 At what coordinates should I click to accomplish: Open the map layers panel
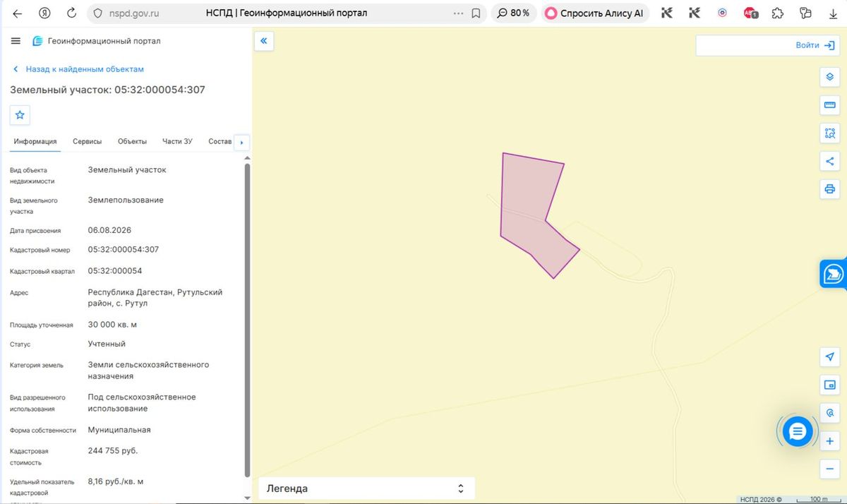tap(830, 77)
